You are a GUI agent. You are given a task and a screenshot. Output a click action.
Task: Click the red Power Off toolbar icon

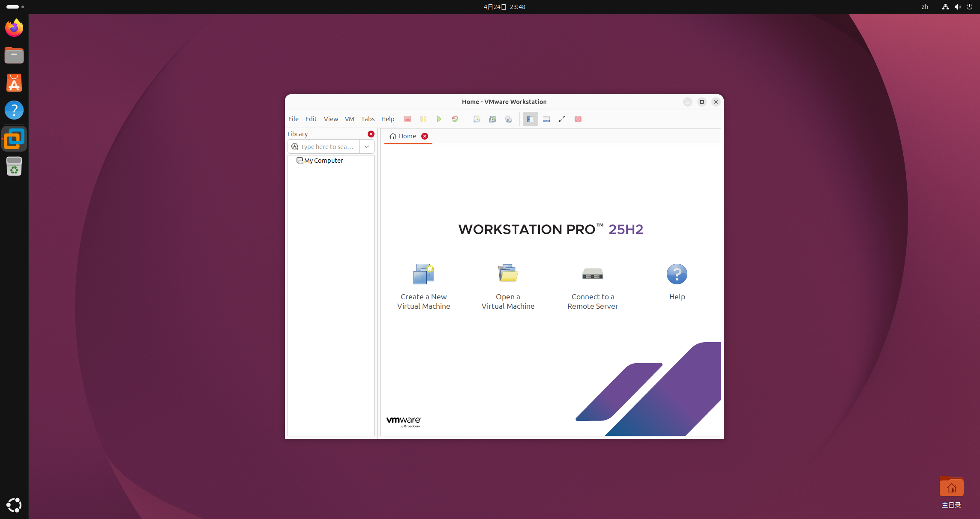click(407, 119)
